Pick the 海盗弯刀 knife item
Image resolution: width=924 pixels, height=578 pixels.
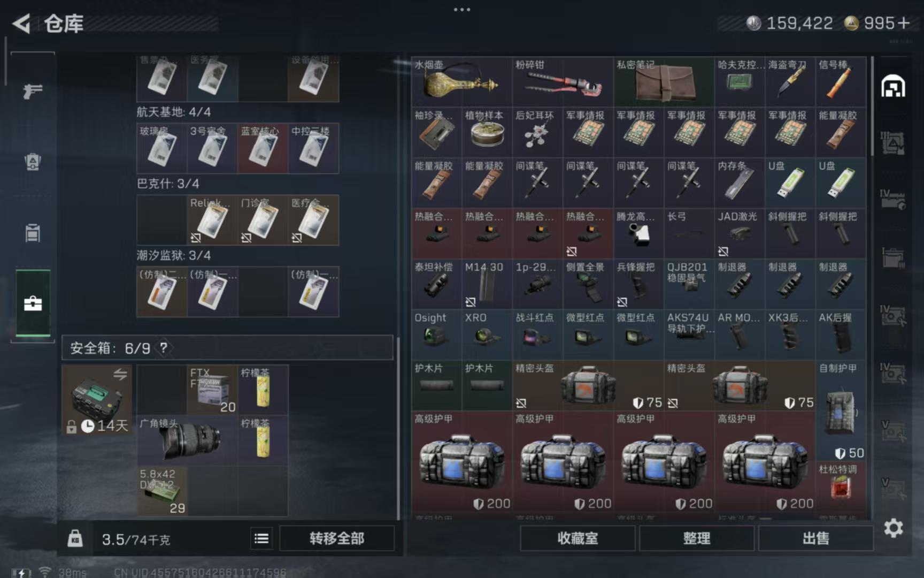pos(790,81)
